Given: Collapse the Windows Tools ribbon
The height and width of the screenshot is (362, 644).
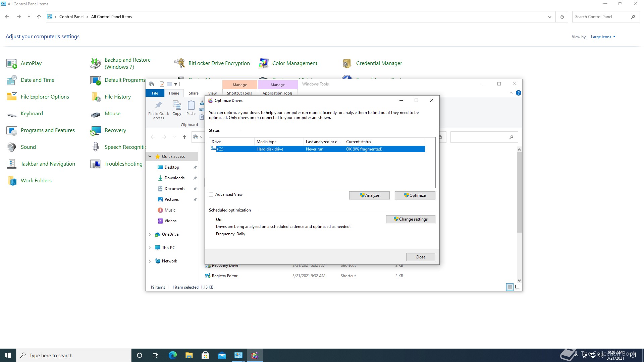Looking at the screenshot, I should point(511,93).
